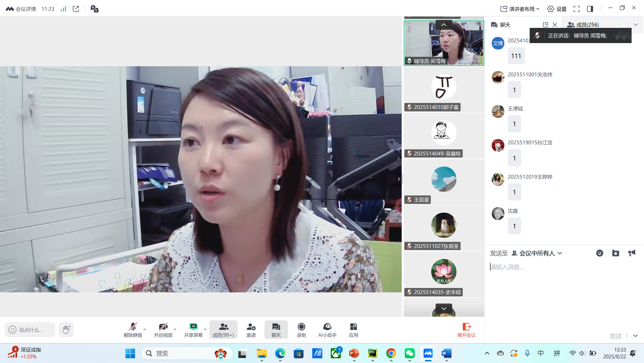Screen dimensions: 644x363
Task: Click the 邀请 invite icon
Action: (251, 330)
